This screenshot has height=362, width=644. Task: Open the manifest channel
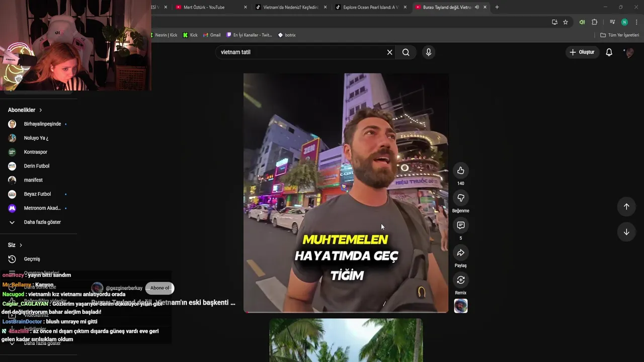point(33,180)
